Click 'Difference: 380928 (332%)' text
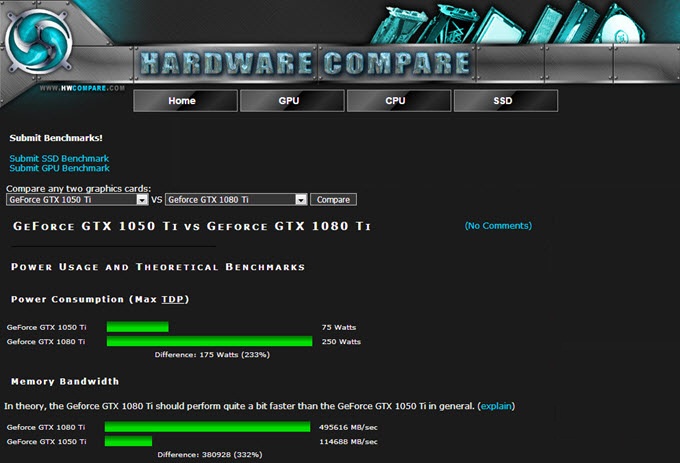The height and width of the screenshot is (463, 680). 210,455
